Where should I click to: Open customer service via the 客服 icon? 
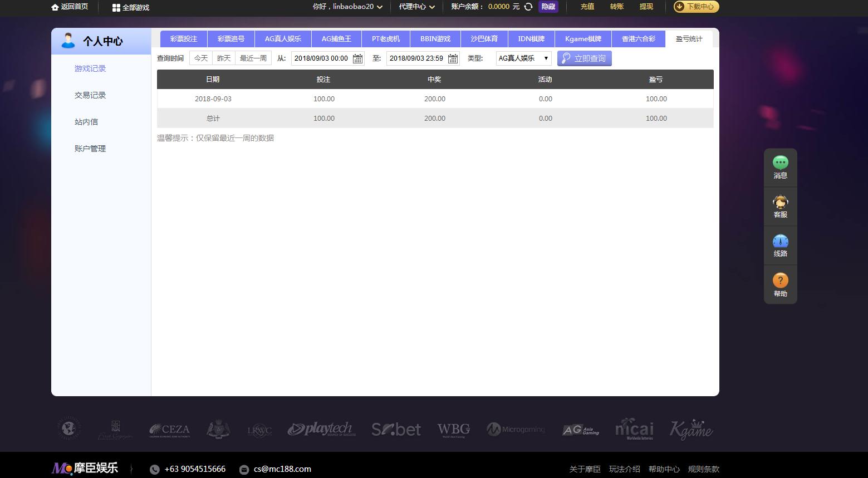780,205
